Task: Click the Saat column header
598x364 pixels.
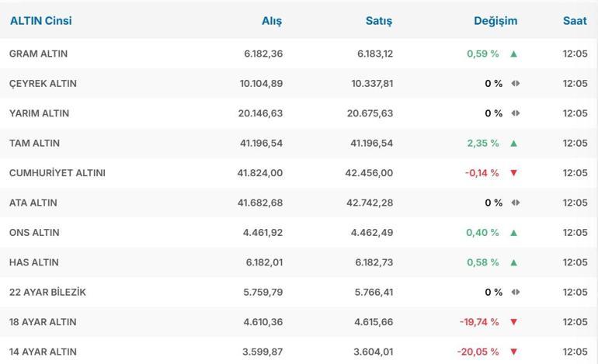Action: tap(575, 21)
